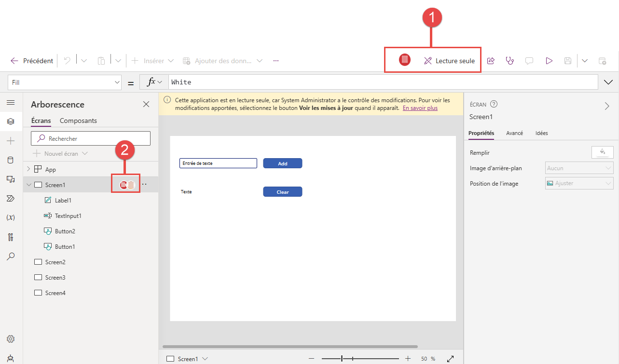Click the fit to window icon
619x364 pixels.
click(x=451, y=359)
